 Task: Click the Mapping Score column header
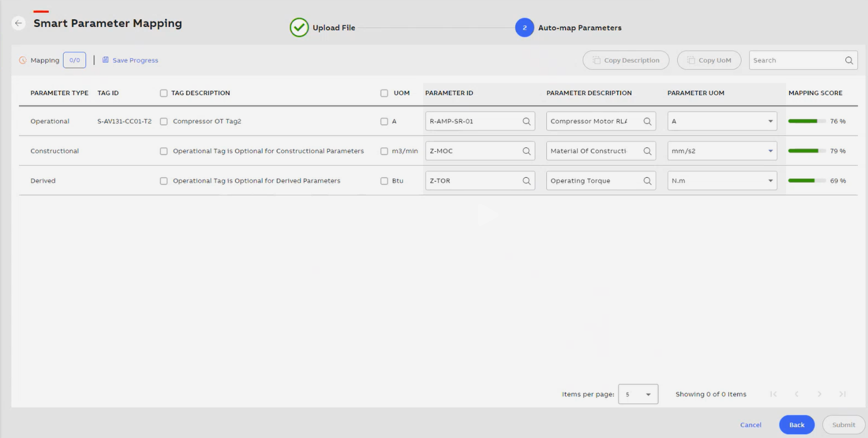tap(815, 93)
